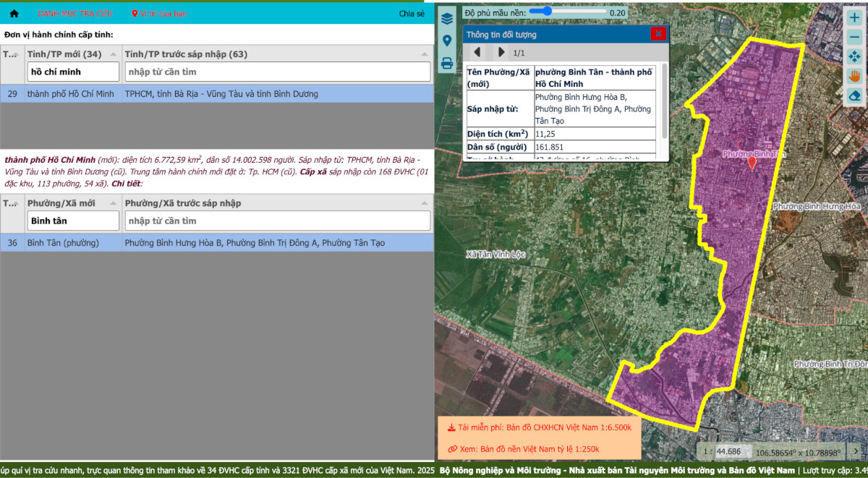Screen dimensions: 868x478
Task: Open the map layers panel icon
Action: tap(447, 18)
